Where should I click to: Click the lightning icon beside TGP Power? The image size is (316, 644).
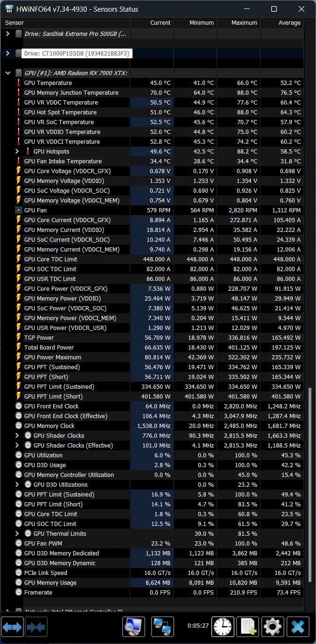click(19, 337)
